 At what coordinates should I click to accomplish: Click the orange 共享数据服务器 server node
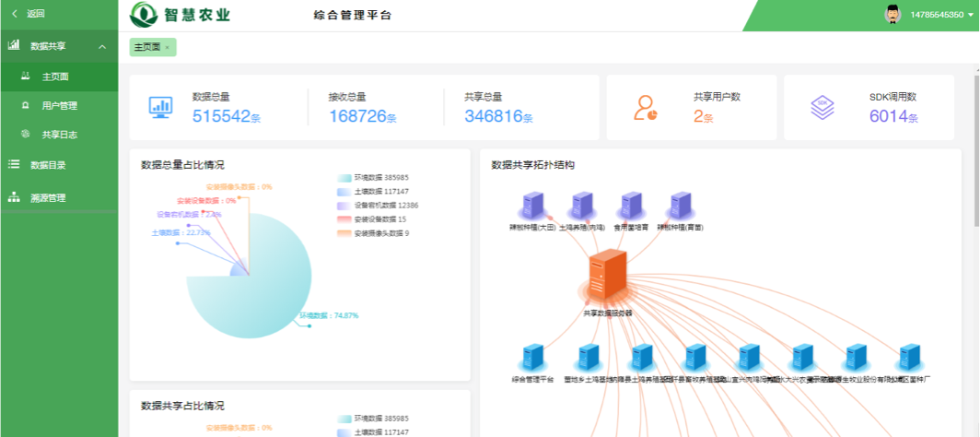(x=608, y=277)
